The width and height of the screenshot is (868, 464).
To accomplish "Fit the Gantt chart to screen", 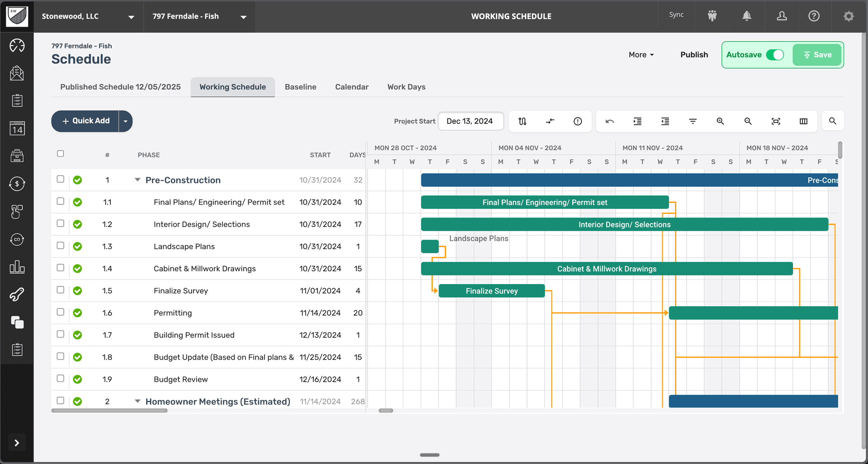I will [776, 121].
